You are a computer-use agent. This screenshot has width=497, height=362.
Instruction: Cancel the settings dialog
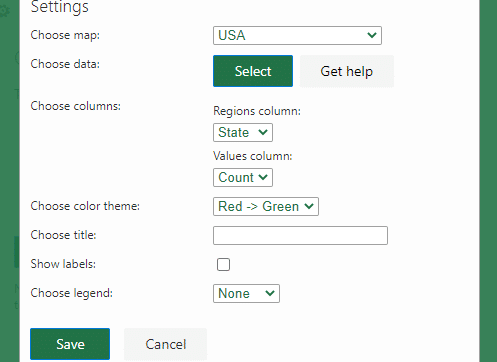166,344
